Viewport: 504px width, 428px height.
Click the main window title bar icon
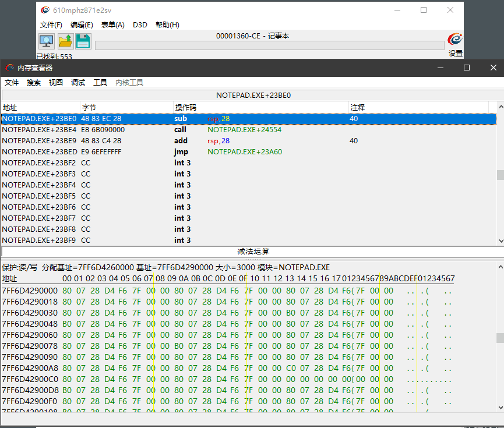[x=45, y=10]
